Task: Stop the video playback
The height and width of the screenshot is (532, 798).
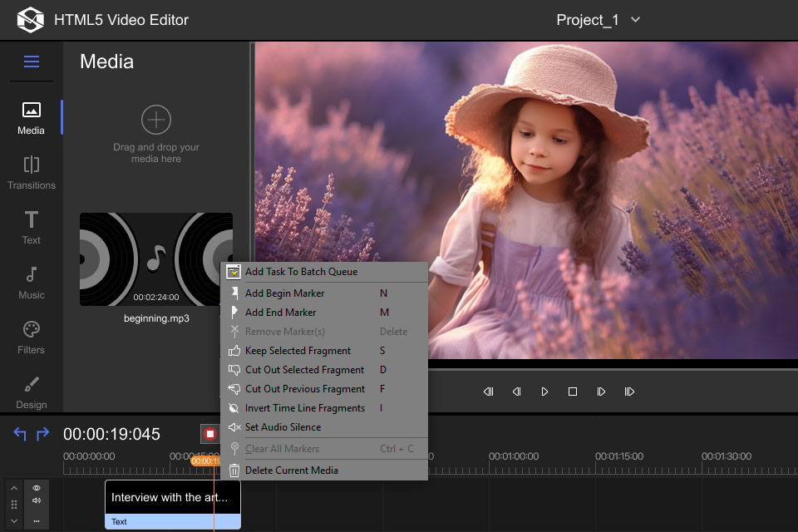Action: point(573,392)
